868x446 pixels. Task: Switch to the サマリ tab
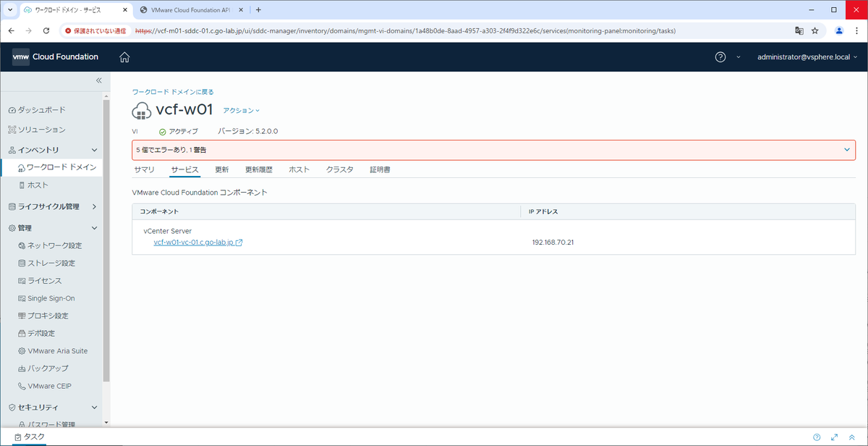coord(144,169)
